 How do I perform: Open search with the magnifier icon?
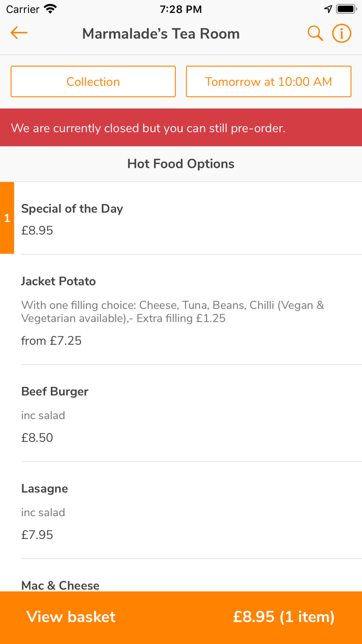[315, 33]
